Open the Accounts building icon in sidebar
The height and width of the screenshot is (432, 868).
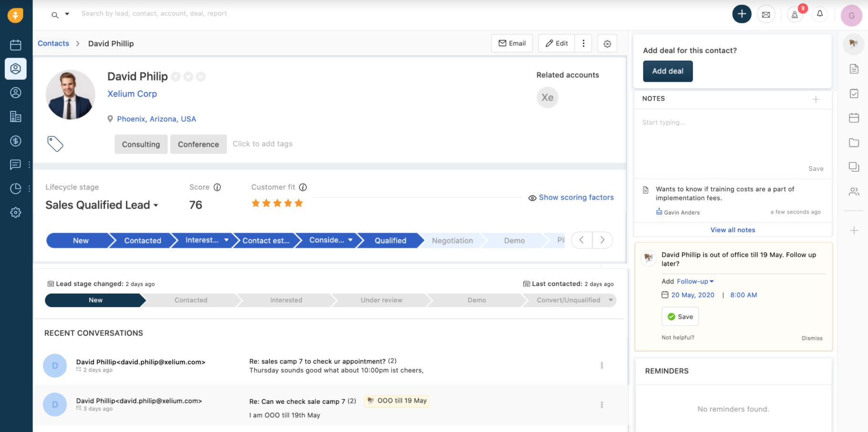coord(16,116)
